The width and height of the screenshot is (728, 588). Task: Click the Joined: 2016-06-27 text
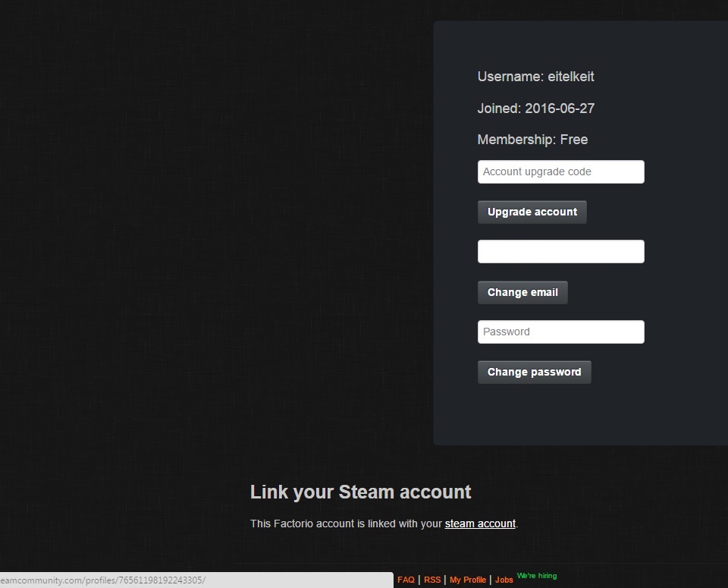point(536,108)
